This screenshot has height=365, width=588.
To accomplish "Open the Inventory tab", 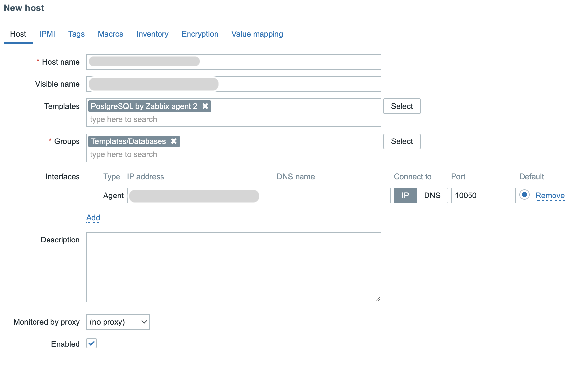I will click(x=152, y=34).
